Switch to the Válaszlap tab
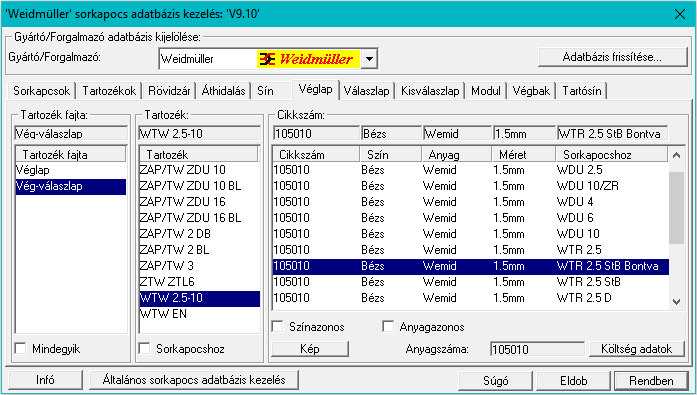This screenshot has width=697, height=395. (x=366, y=91)
